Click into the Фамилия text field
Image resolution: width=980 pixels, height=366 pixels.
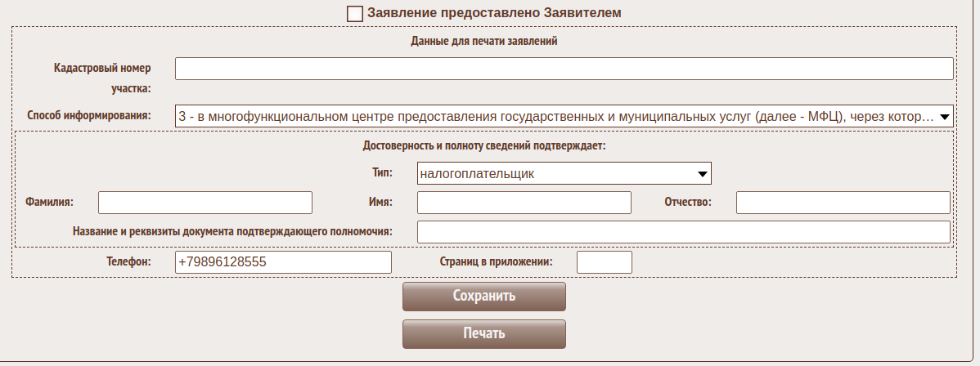[205, 202]
